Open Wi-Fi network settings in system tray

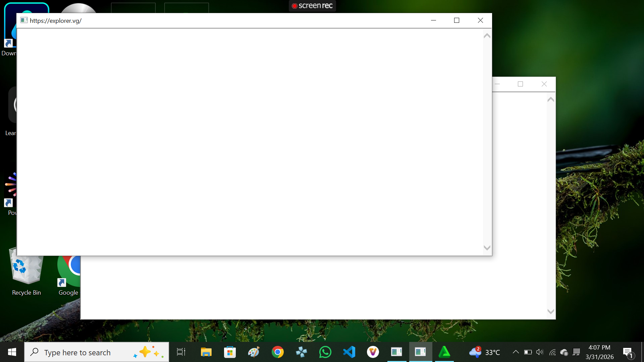point(552,352)
